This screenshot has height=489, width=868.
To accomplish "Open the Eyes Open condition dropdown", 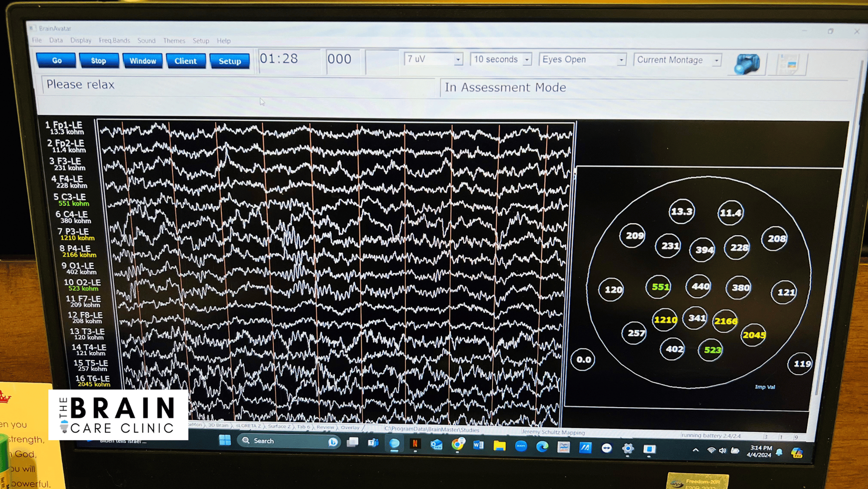I will coord(621,60).
